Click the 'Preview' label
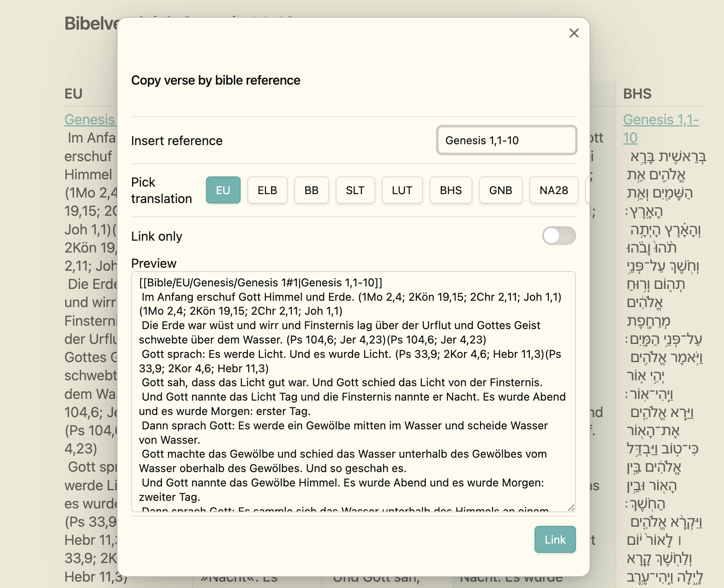Viewport: 724px width, 588px height. pos(154,263)
